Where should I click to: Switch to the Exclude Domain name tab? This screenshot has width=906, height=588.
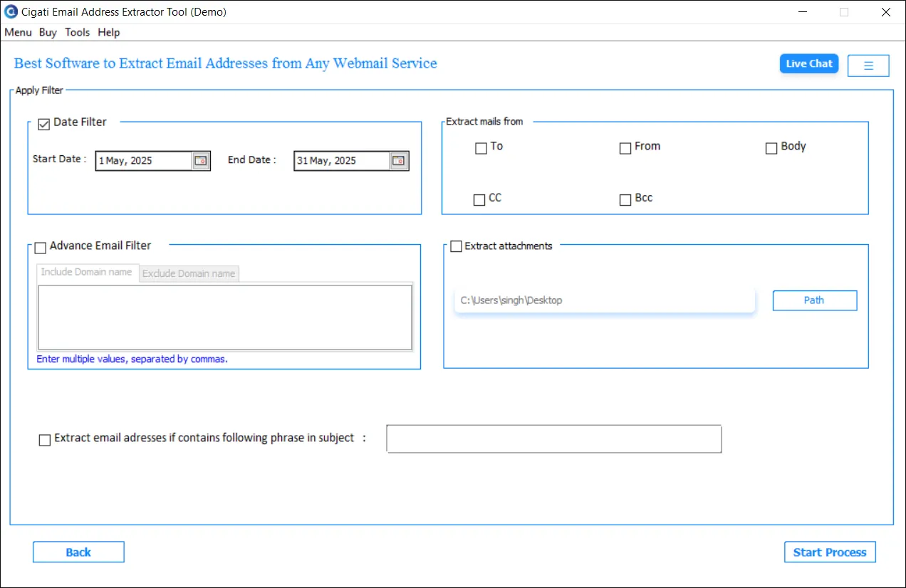pyautogui.click(x=189, y=274)
